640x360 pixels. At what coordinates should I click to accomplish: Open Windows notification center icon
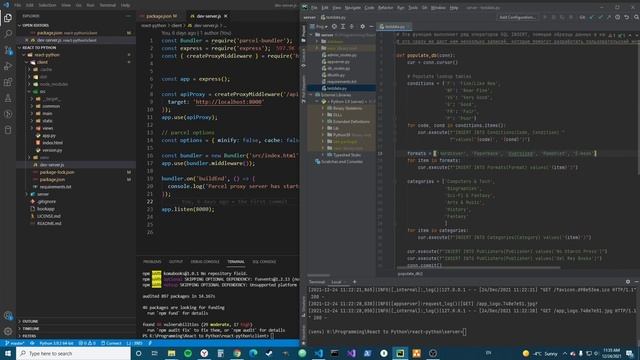(629, 353)
